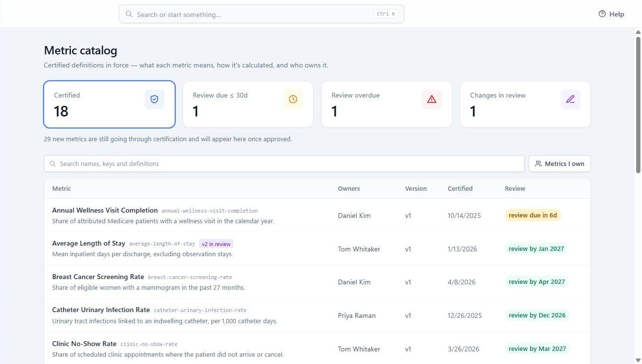Viewport: 642px width, 364px height.
Task: Click the Help question mark icon
Action: 602,14
